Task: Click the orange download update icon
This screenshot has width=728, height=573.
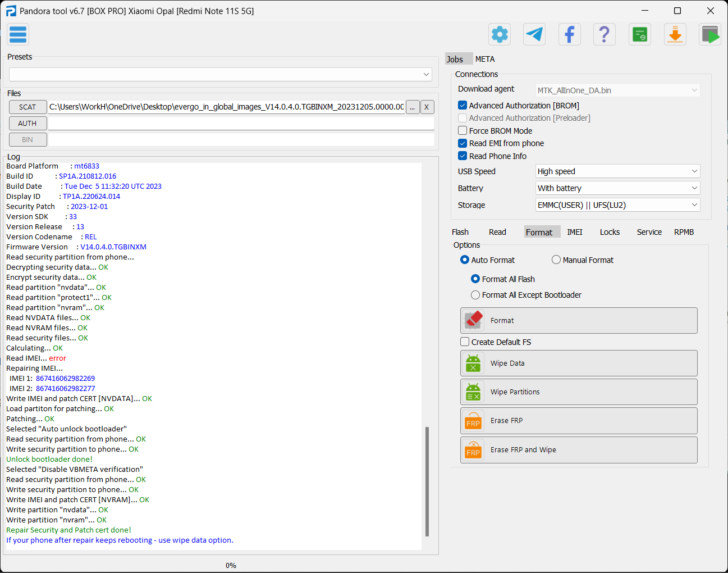Action: pyautogui.click(x=675, y=34)
